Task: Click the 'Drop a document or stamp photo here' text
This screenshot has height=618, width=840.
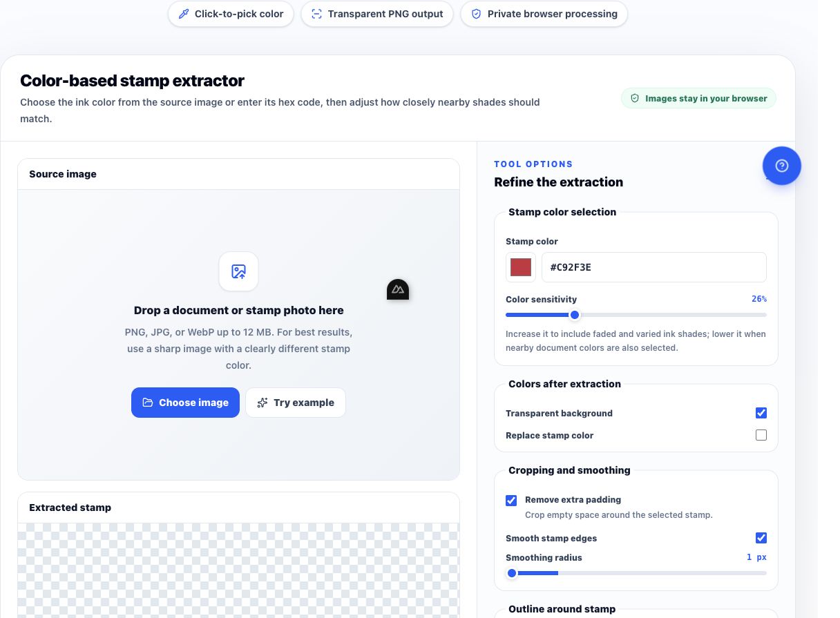Action: 238,311
